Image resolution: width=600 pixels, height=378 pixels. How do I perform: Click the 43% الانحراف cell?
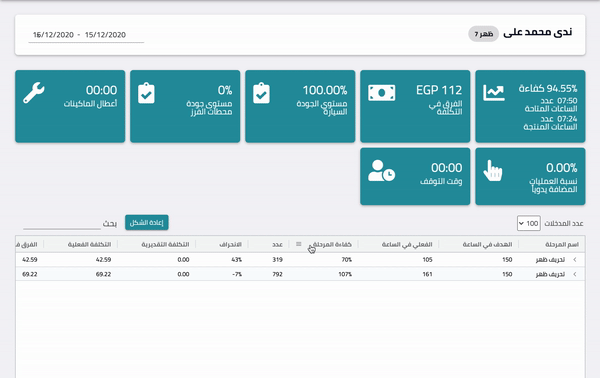tap(236, 260)
